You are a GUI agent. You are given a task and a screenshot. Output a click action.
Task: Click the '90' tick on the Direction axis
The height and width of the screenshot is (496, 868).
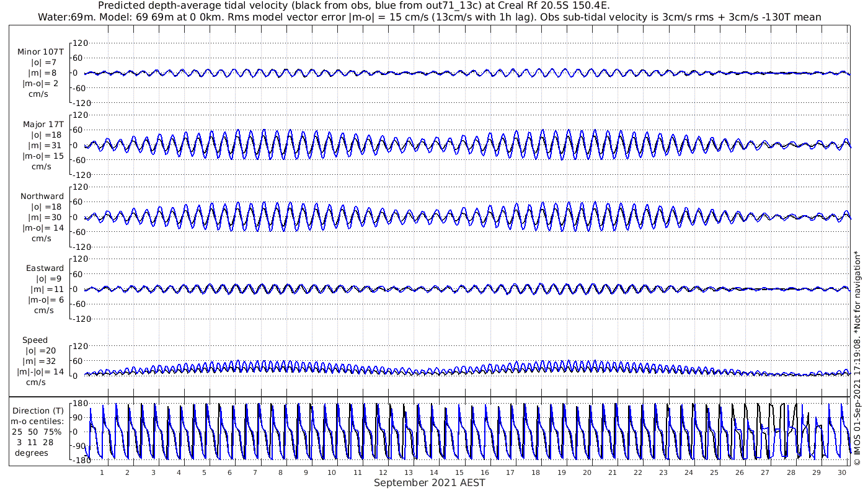click(x=80, y=418)
